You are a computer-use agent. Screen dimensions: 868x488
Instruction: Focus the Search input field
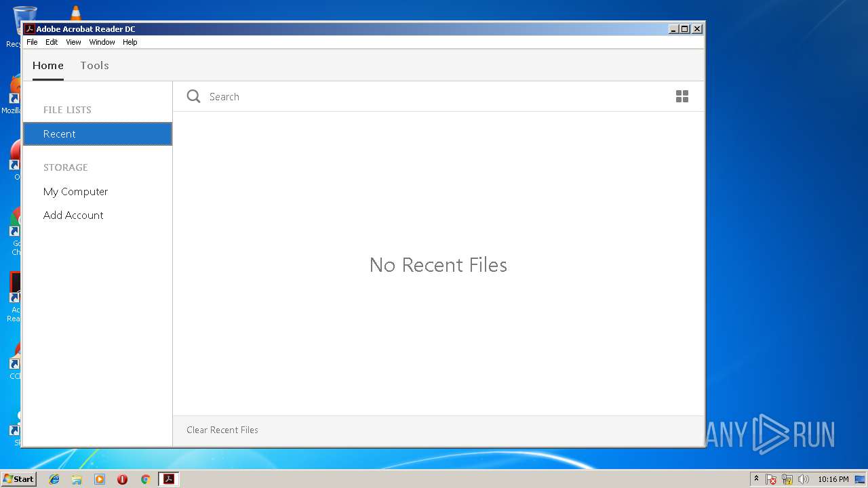pyautogui.click(x=434, y=96)
